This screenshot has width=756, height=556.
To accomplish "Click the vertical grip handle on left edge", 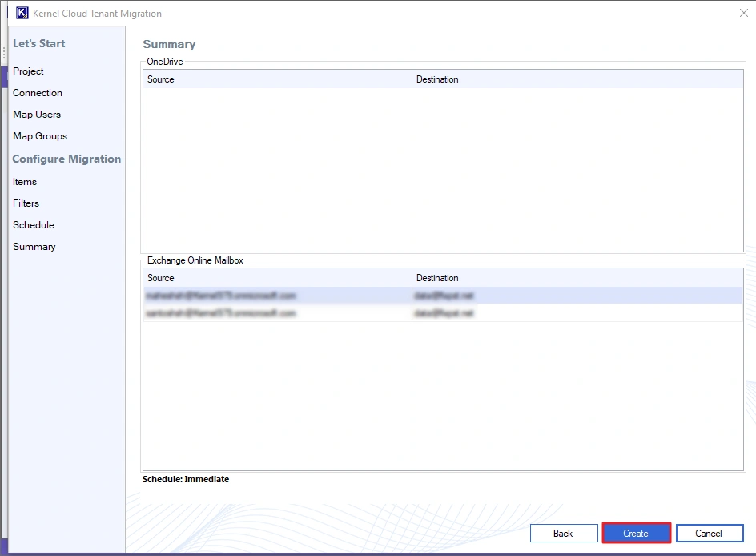I will (3, 53).
